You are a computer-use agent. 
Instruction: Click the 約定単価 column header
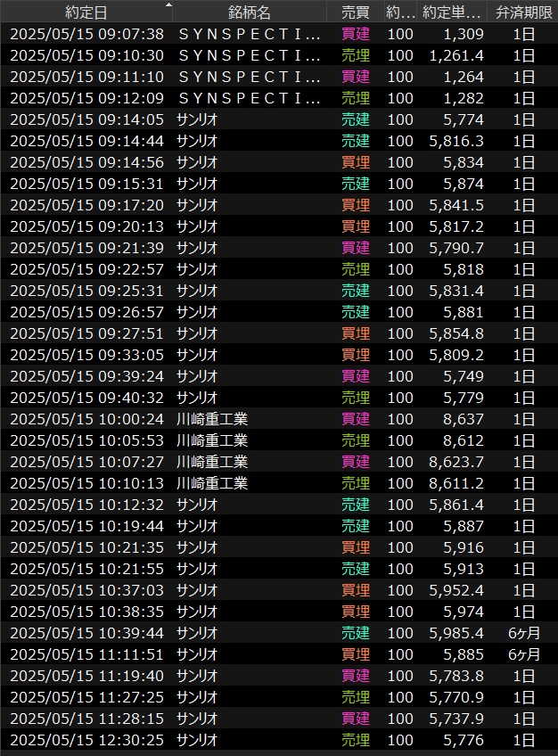[451, 12]
